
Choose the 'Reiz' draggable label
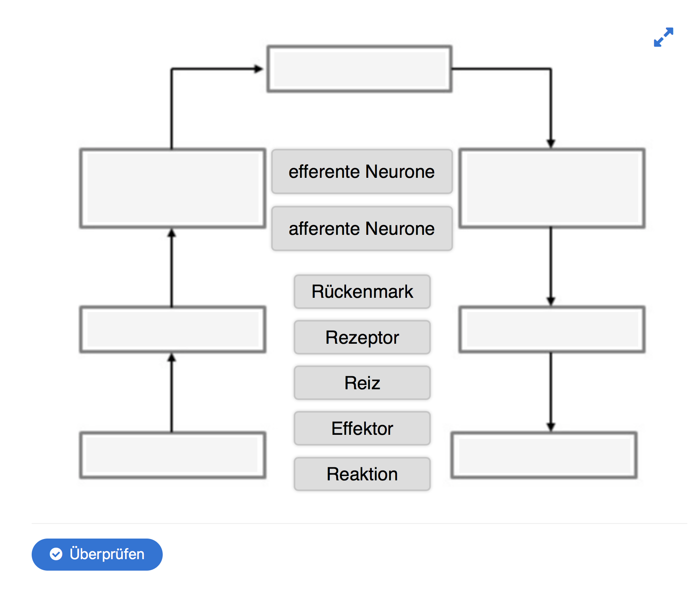click(362, 383)
